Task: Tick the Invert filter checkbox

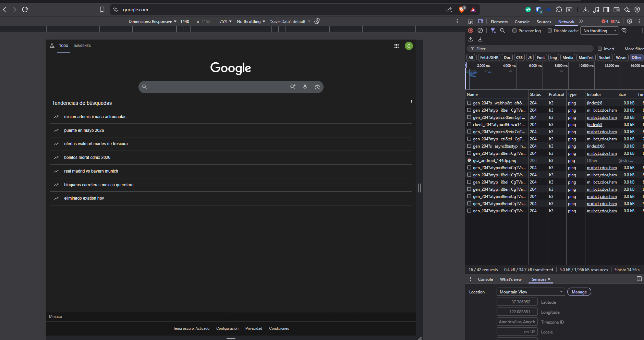Action: pyautogui.click(x=600, y=49)
